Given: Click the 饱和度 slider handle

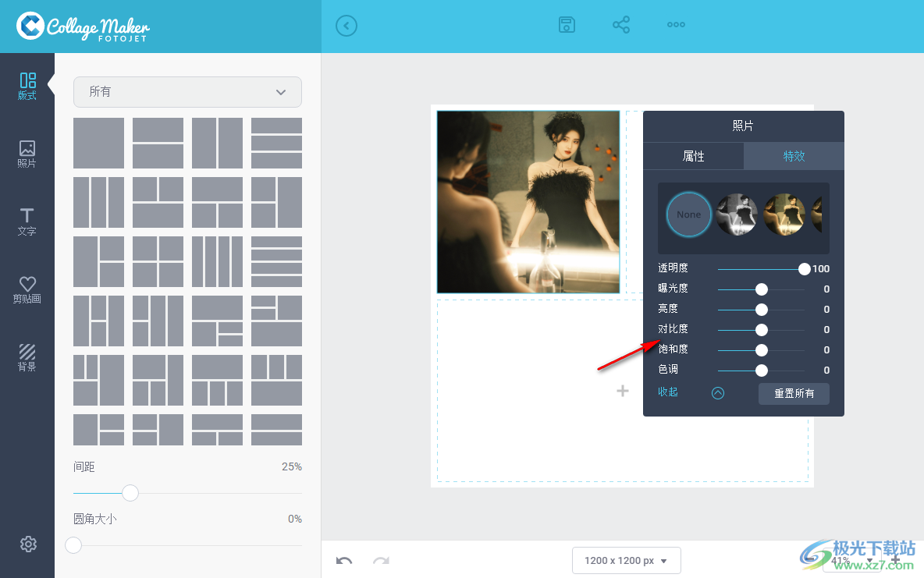Looking at the screenshot, I should tap(762, 350).
